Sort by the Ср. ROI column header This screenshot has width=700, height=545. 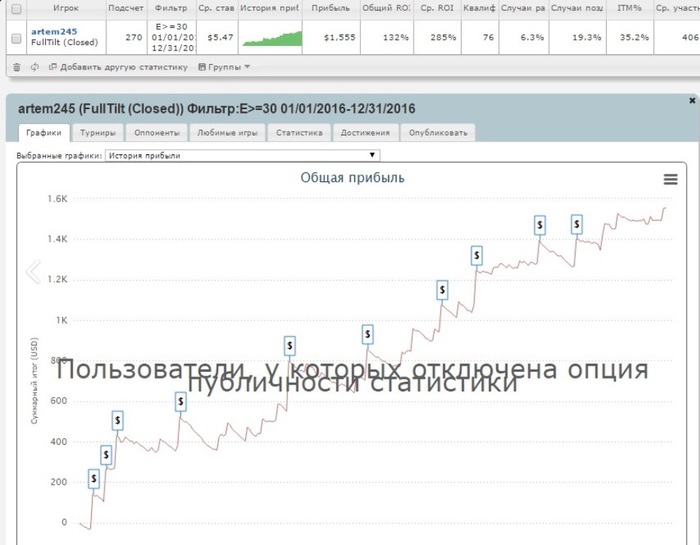tap(437, 8)
